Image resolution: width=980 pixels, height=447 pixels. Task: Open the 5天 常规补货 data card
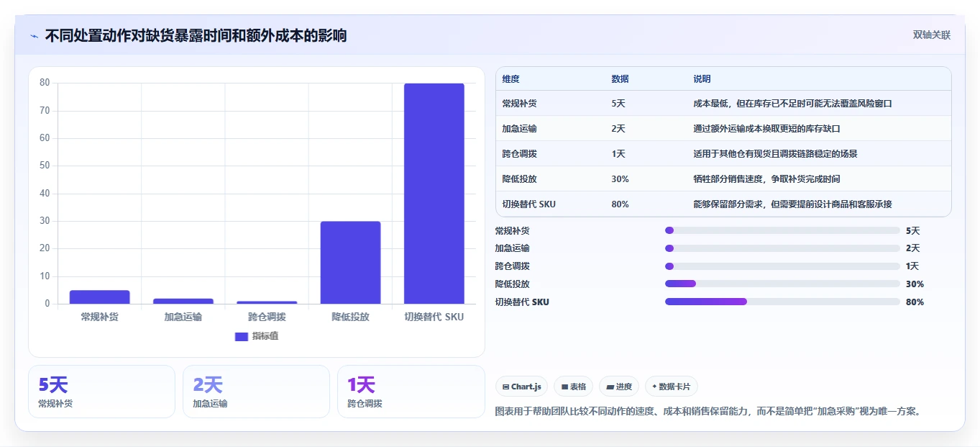(x=101, y=392)
